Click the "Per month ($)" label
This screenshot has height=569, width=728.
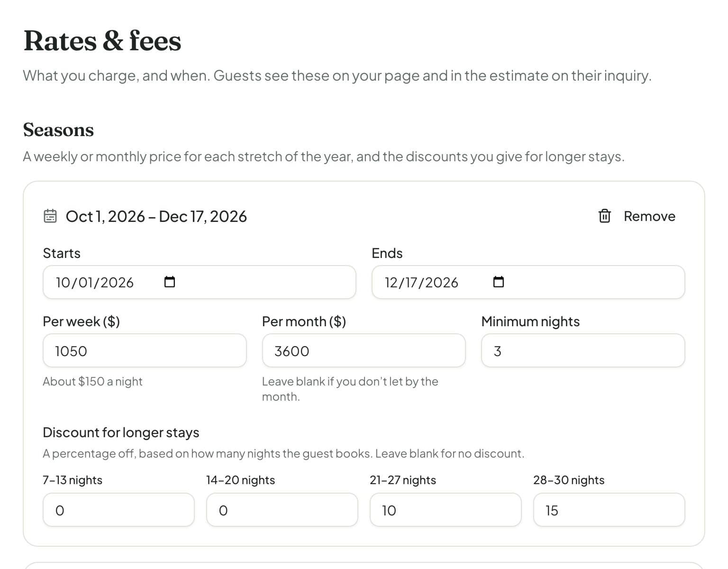(x=304, y=321)
